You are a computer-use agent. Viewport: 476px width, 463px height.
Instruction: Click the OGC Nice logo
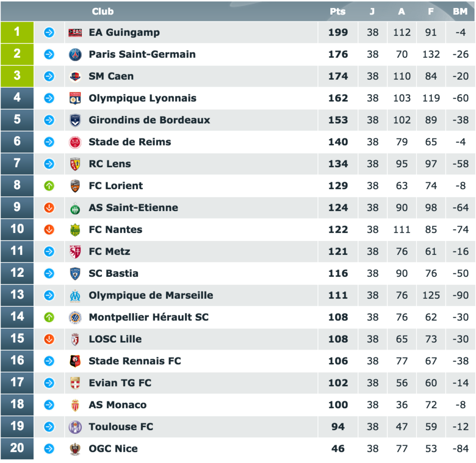point(76,448)
